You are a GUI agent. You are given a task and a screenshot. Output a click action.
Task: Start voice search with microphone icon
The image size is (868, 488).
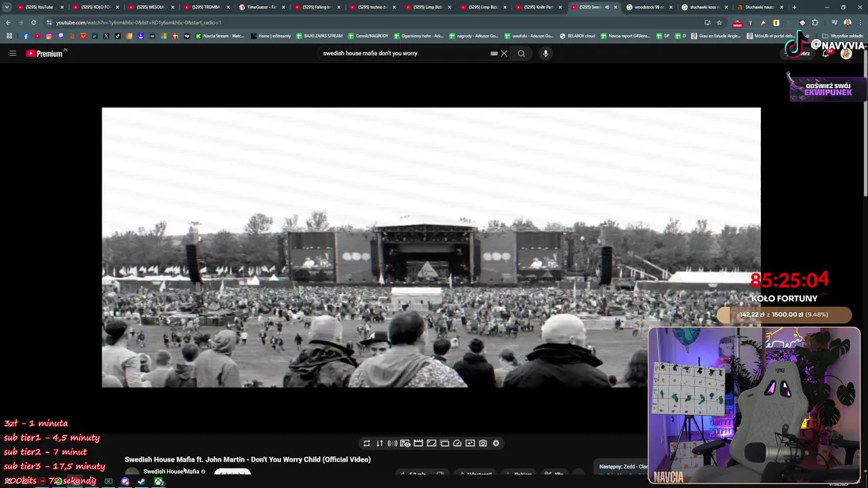coord(545,54)
